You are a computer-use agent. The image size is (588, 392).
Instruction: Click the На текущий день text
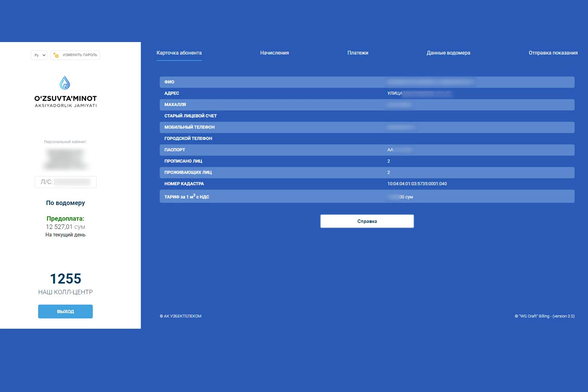pos(65,235)
